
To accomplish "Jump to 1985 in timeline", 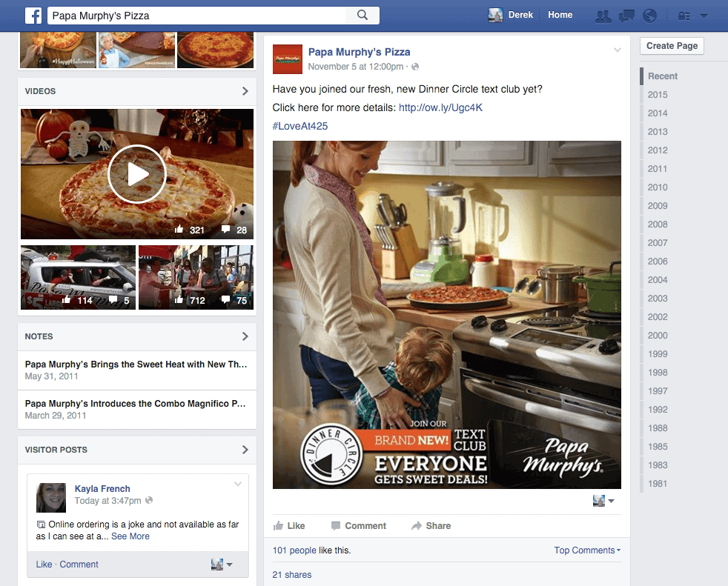I will pyautogui.click(x=658, y=447).
